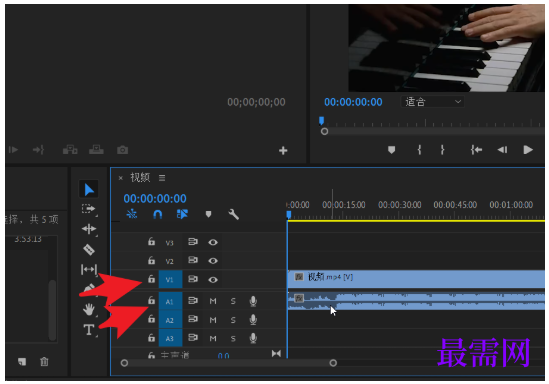
Task: Select the Razor tool
Action: 89,250
